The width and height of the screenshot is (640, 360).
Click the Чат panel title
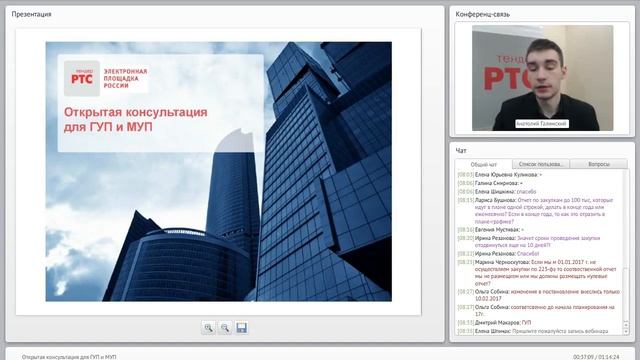[461, 151]
